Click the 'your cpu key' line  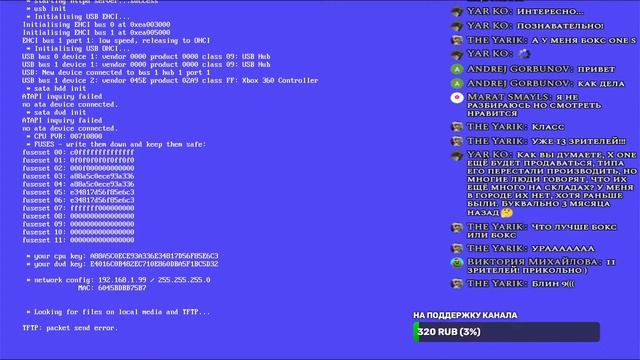122,256
